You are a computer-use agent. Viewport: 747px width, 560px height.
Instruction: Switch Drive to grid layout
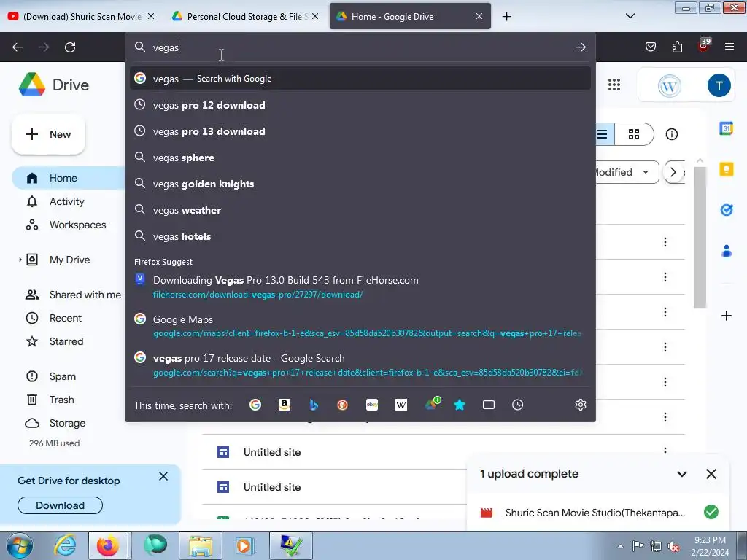[634, 134]
